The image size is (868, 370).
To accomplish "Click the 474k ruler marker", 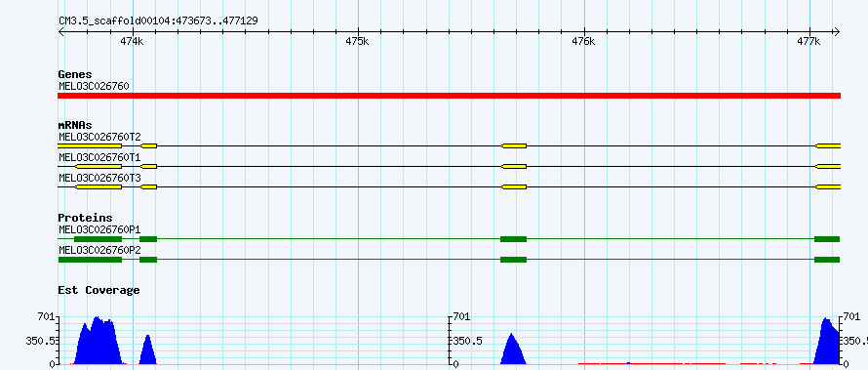I will [132, 41].
